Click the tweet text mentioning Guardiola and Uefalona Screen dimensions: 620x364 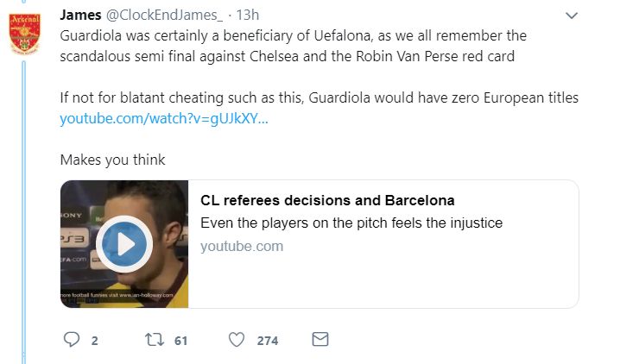click(x=293, y=47)
